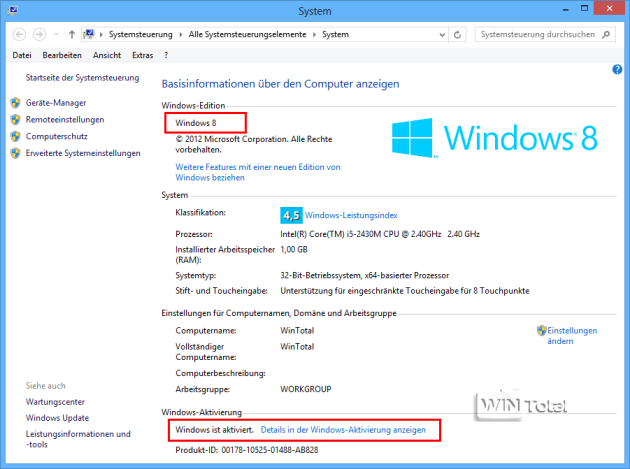Viewport: 630px width, 469px height.
Task: Click shield icon next to Einstellungen ändern
Action: click(x=542, y=331)
